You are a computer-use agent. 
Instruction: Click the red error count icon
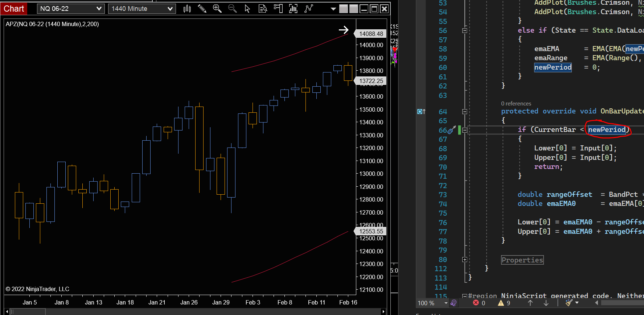click(x=476, y=303)
